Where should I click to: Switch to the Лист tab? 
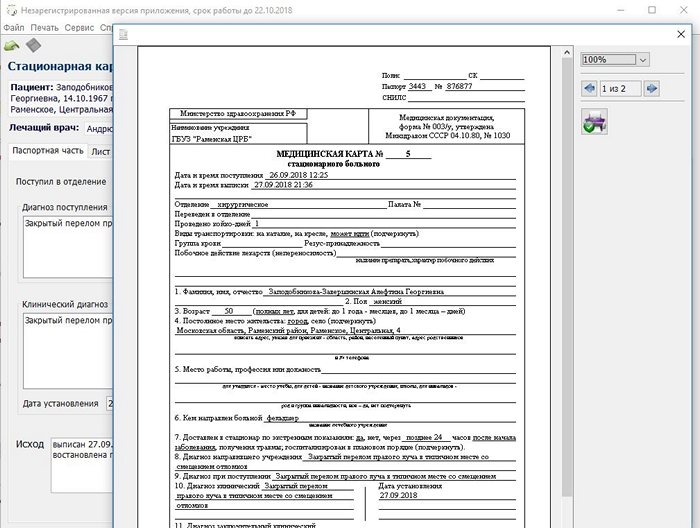100,152
